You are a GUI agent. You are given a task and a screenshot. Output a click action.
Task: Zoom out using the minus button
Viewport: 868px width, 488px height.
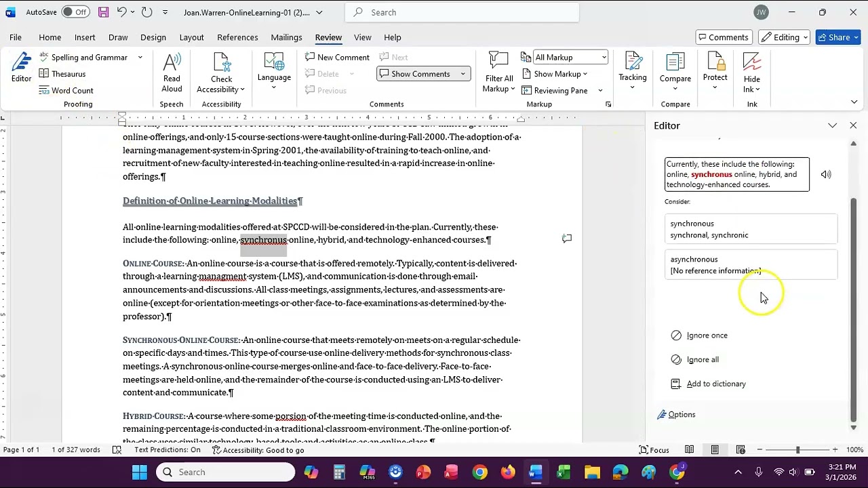(759, 450)
